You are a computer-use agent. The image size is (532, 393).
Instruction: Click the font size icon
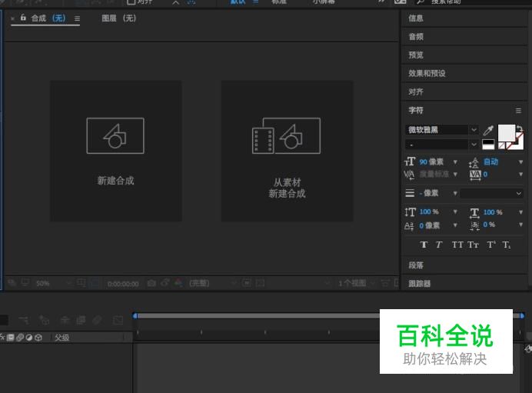coord(410,162)
